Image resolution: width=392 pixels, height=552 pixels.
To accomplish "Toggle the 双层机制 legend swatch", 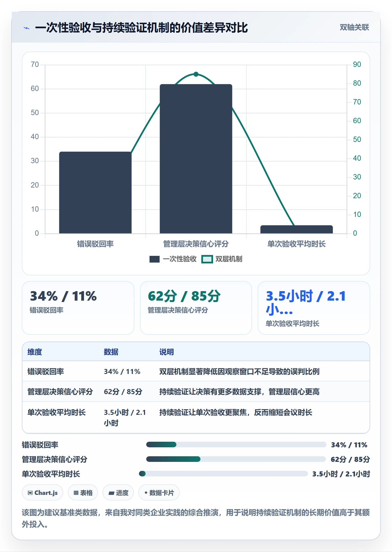I will point(207,259).
